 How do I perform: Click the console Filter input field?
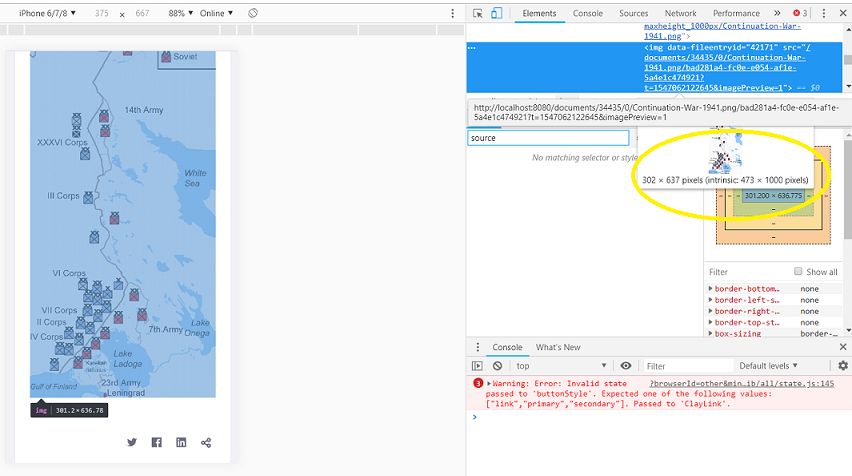pyautogui.click(x=687, y=366)
